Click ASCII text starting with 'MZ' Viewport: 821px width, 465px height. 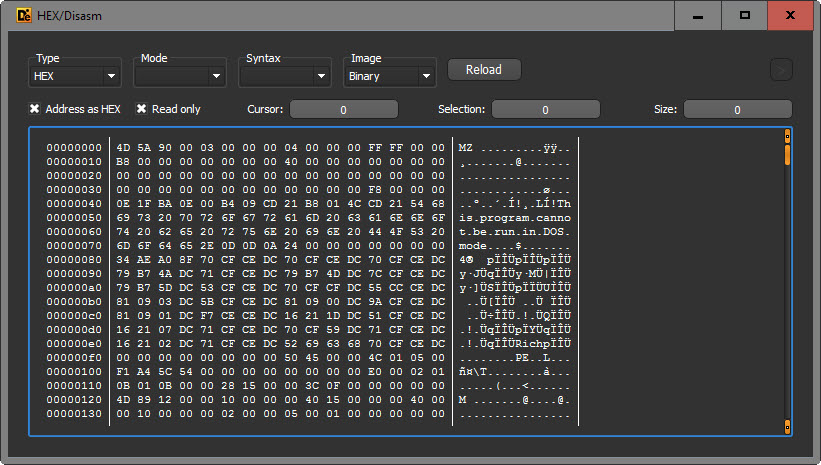coord(515,148)
